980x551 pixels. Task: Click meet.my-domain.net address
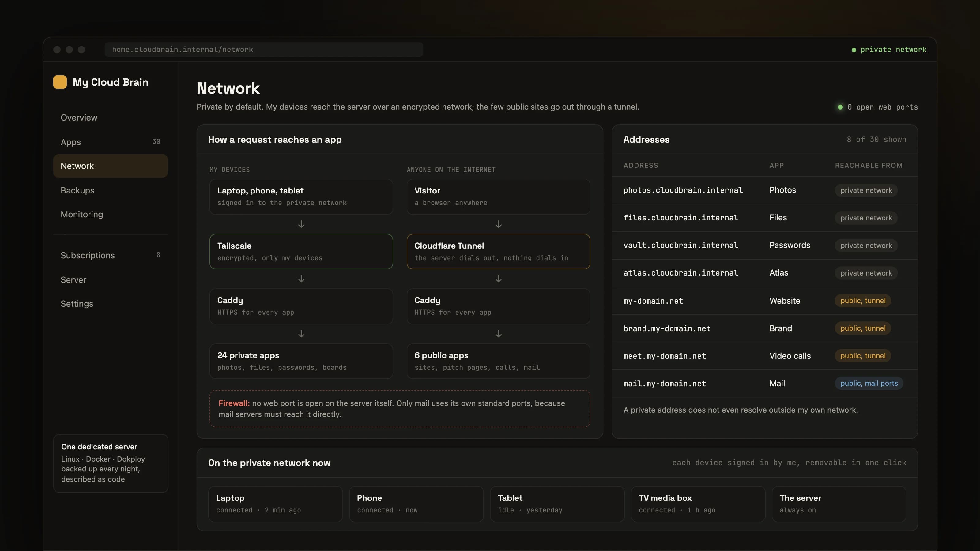665,356
